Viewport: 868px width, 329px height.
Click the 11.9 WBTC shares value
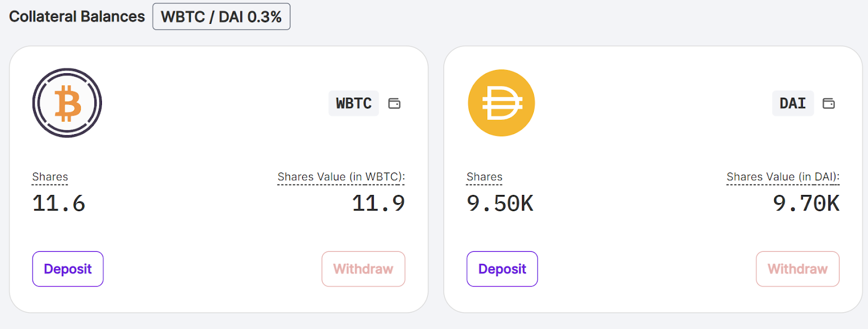point(378,204)
